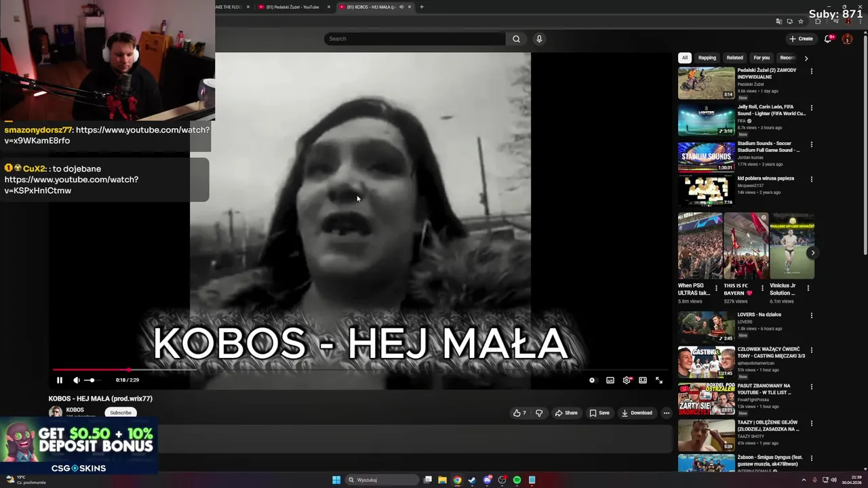Open options for the THIS IS FC BAYERN short
Viewport: 868px width, 488px height.
(762, 288)
